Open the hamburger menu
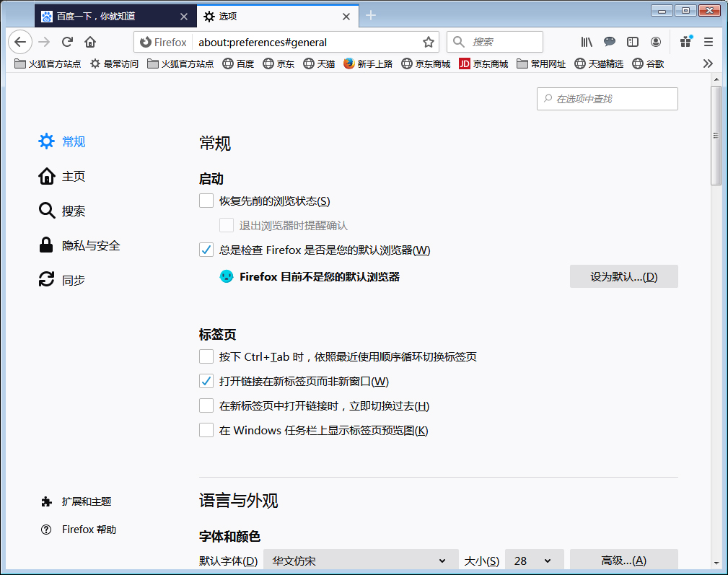Image resolution: width=728 pixels, height=575 pixels. tap(708, 42)
